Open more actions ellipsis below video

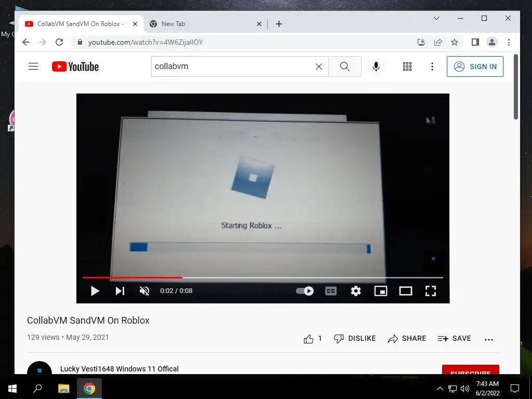tap(488, 339)
